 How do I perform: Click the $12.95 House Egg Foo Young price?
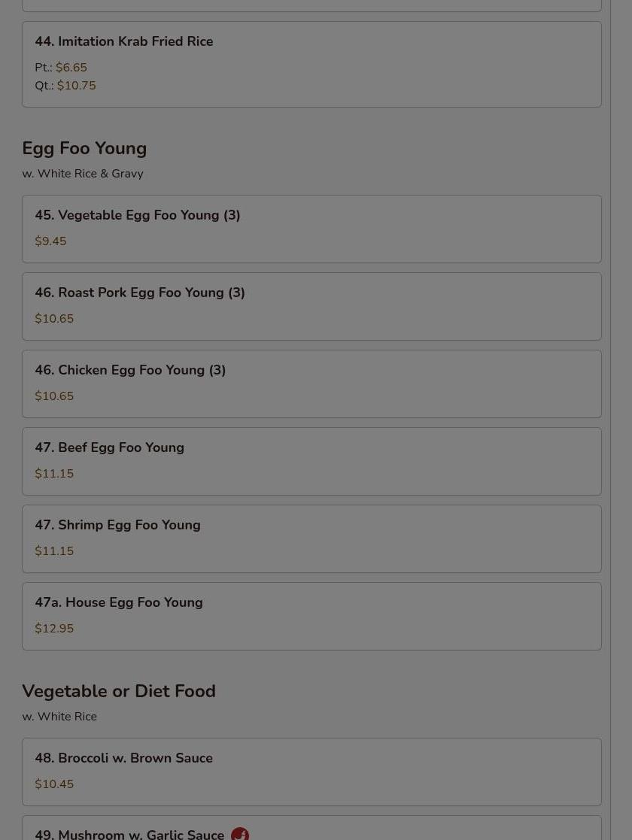pos(54,629)
